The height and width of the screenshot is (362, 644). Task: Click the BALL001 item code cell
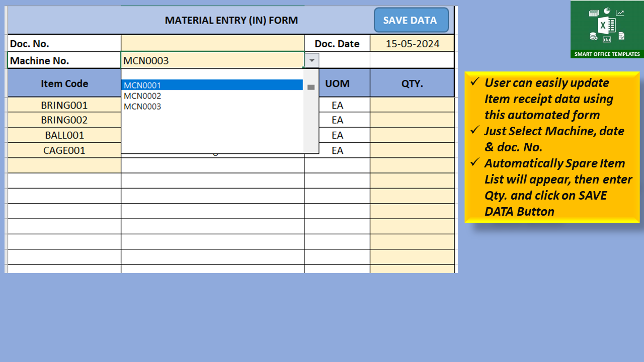point(64,135)
